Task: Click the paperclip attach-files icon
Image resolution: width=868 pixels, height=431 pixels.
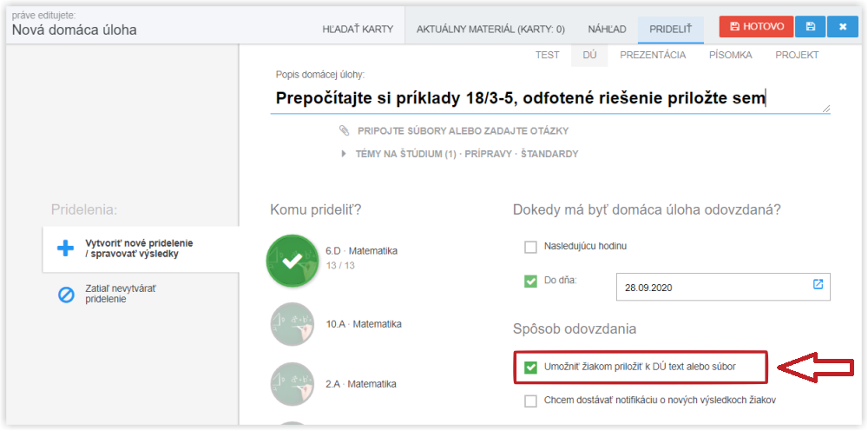Action: 345,130
